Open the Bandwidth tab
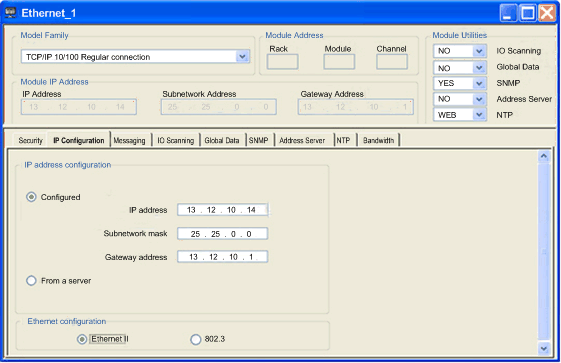The height and width of the screenshot is (363, 561). [378, 140]
